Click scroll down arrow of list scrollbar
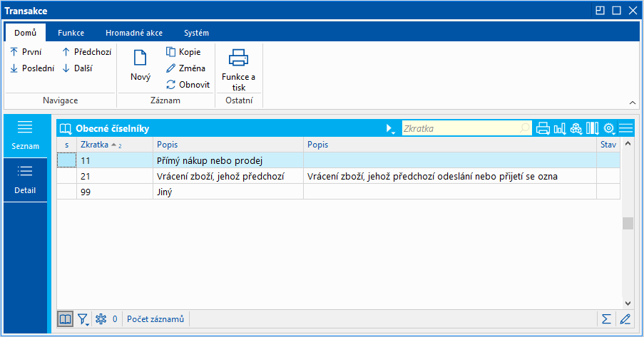Image resolution: width=644 pixels, height=337 pixels. (628, 304)
